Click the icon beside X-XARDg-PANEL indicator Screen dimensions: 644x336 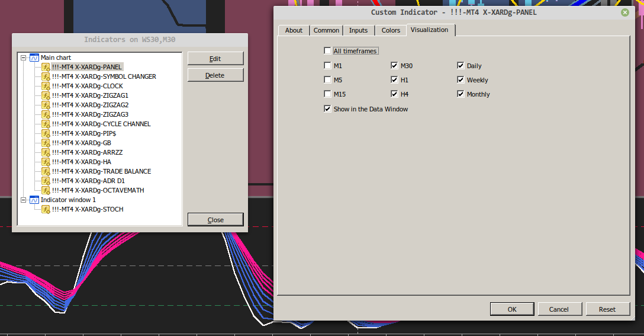click(x=46, y=67)
